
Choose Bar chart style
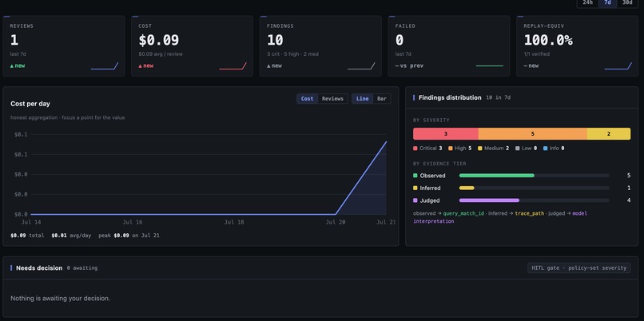pyautogui.click(x=382, y=98)
